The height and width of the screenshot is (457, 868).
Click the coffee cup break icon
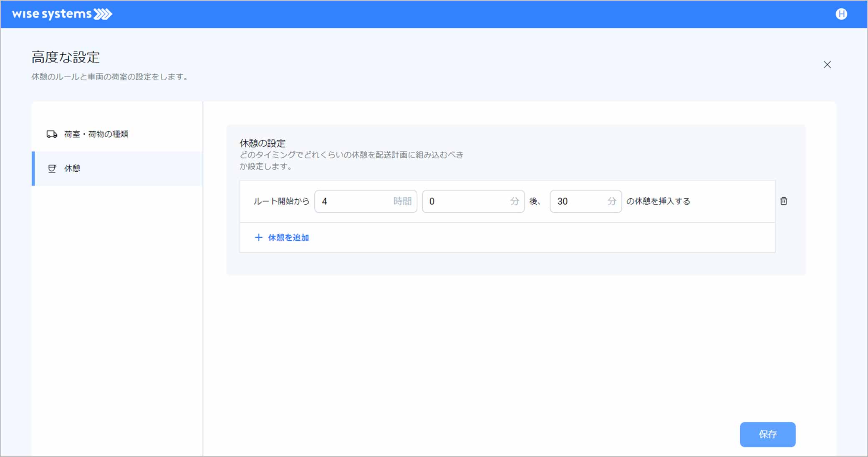coord(52,168)
